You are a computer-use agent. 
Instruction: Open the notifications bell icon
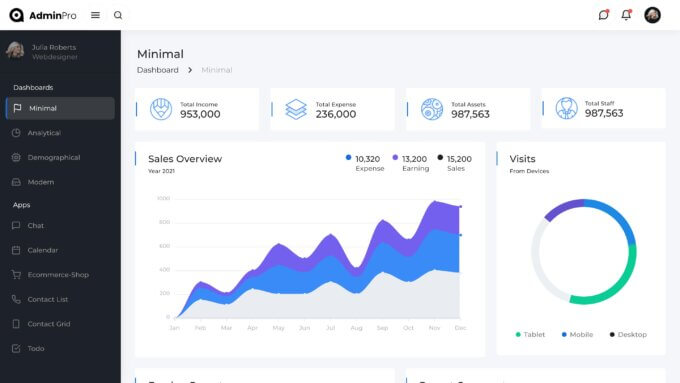pos(626,15)
